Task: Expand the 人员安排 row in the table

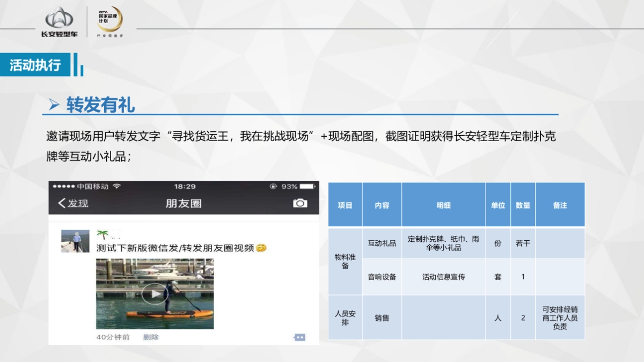Action: pos(345,317)
